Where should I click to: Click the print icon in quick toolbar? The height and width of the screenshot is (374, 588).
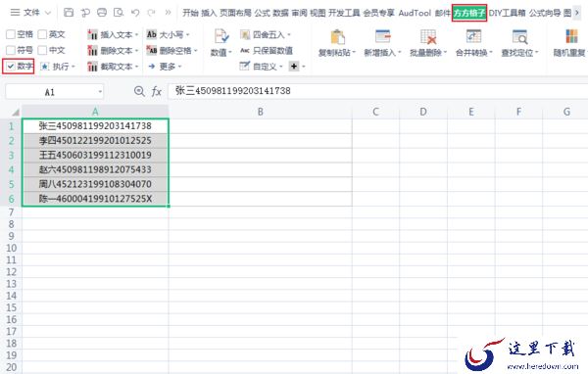(102, 13)
